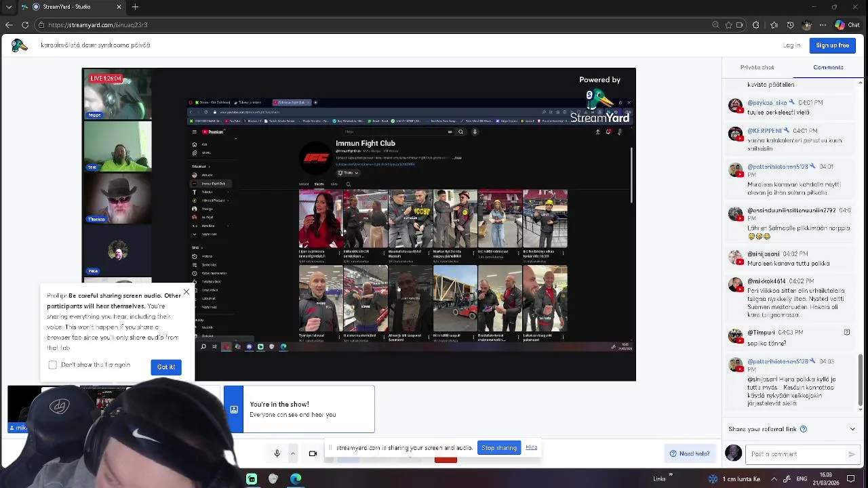Click the Hide link on sharing bar
Viewport: 868px width, 488px height.
[x=532, y=447]
